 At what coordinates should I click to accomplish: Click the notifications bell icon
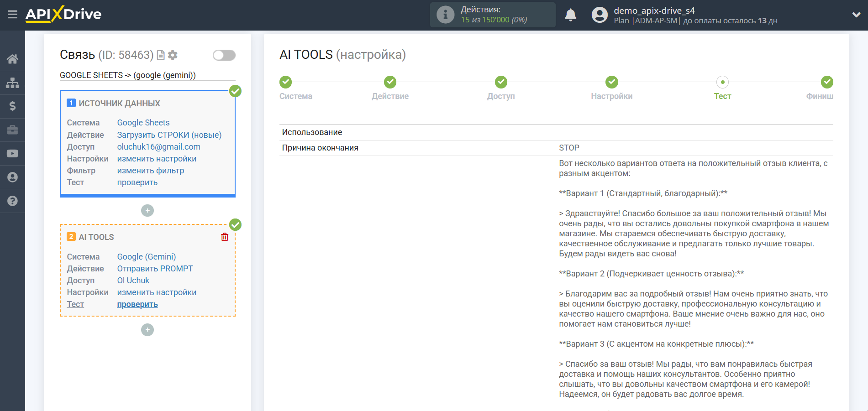(570, 15)
